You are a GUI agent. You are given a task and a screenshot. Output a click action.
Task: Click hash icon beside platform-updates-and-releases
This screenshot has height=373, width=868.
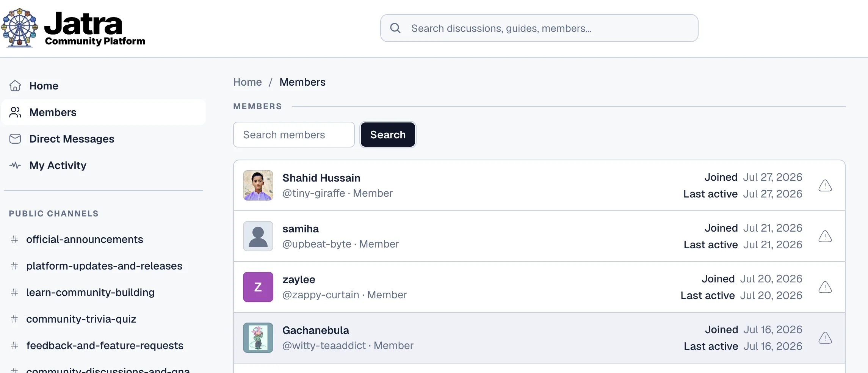(14, 266)
